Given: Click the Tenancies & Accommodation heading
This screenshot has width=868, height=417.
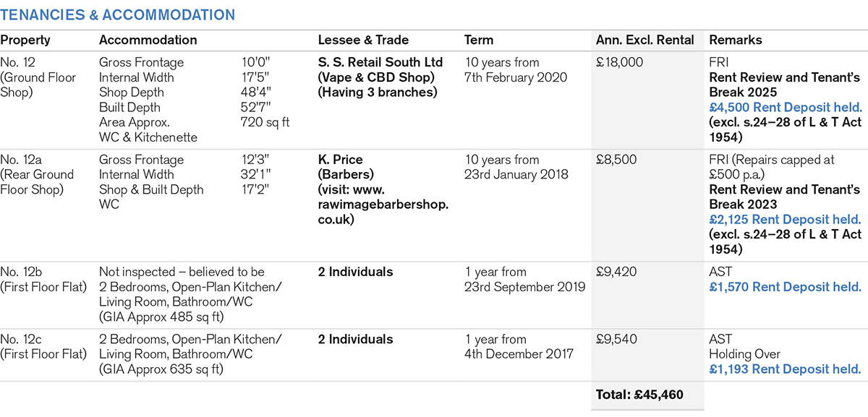Looking at the screenshot, I should 117,15.
